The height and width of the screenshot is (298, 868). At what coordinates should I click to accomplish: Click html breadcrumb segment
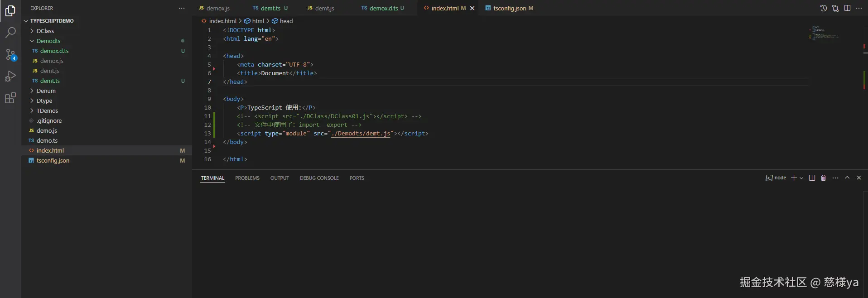pyautogui.click(x=254, y=21)
